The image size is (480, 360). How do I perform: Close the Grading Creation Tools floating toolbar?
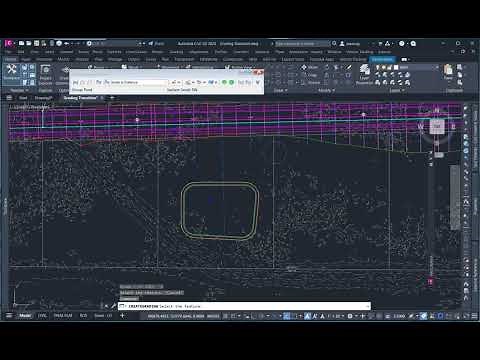point(259,72)
